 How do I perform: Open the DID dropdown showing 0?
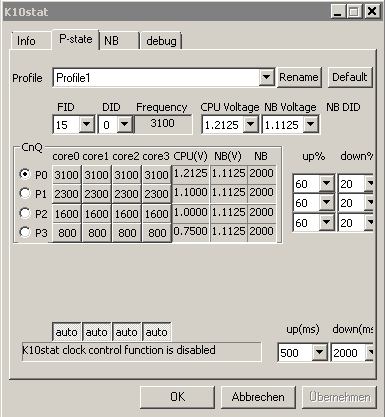pos(124,125)
